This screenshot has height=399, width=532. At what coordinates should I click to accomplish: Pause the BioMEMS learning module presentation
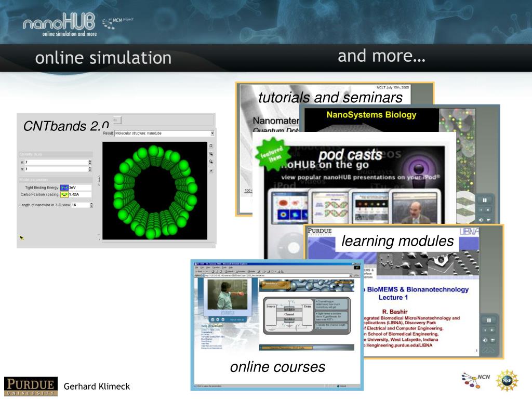[x=489, y=320]
